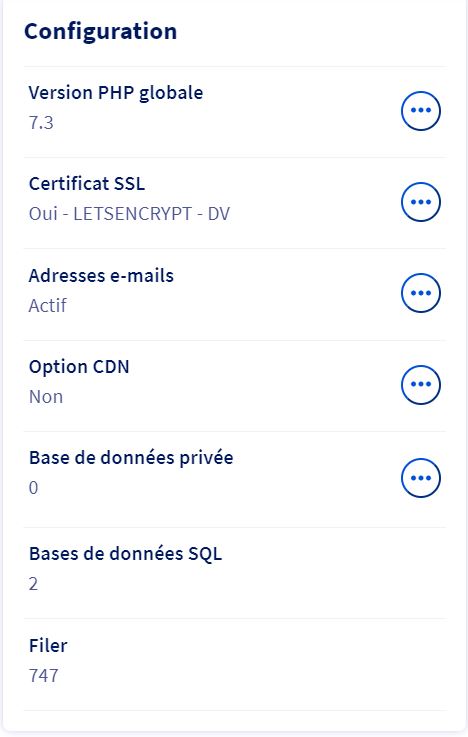The height and width of the screenshot is (737, 468).
Task: Click the Oui - LETSENCRYPT - DV value
Action: tap(129, 214)
